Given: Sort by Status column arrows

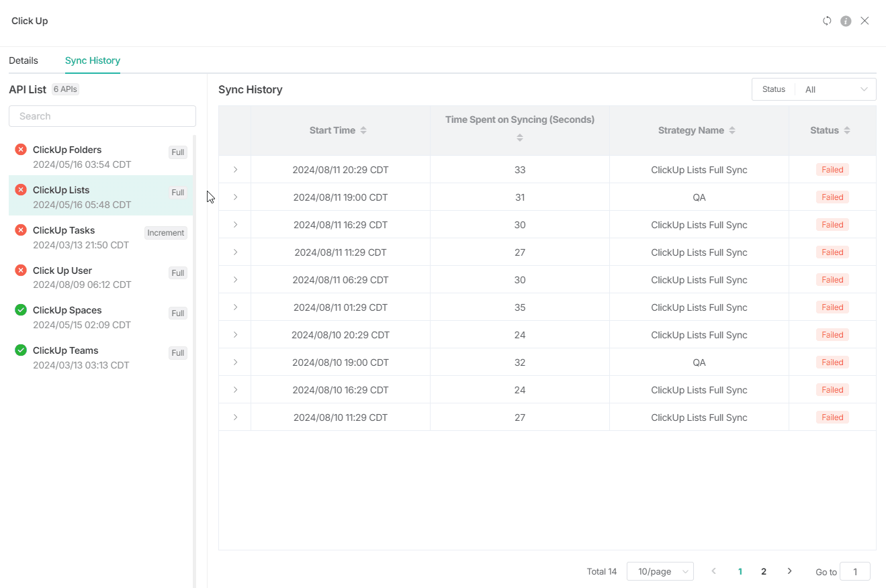Looking at the screenshot, I should [847, 130].
